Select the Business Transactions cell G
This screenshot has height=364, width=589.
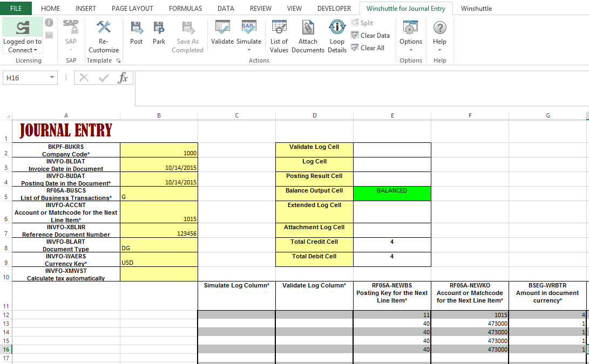coord(159,194)
